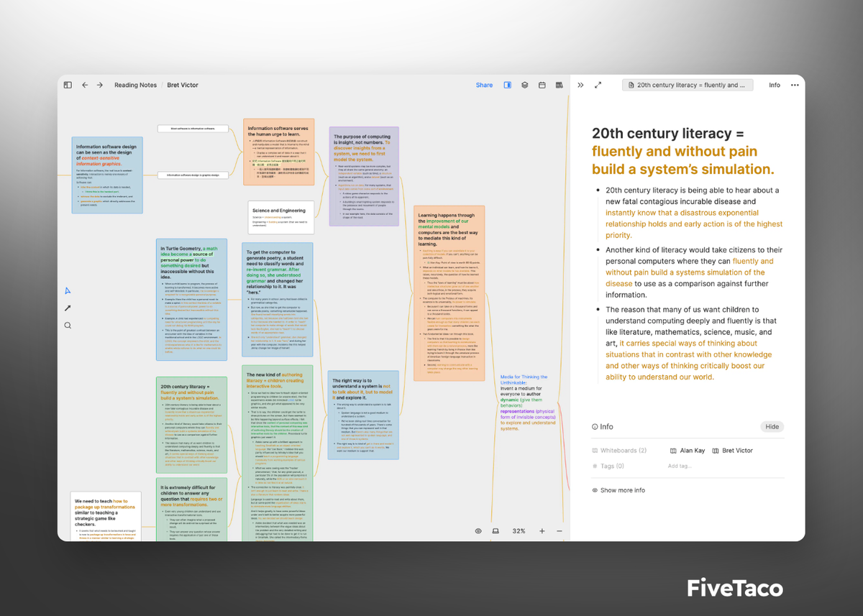This screenshot has height=616, width=863.
Task: Click the presentation screen icon near zoom
Action: point(496,531)
